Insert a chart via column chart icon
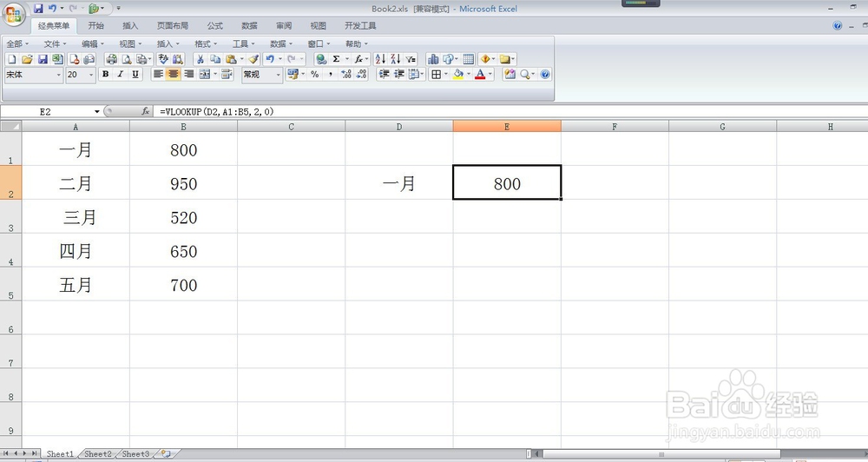This screenshot has height=462, width=868. 433,59
